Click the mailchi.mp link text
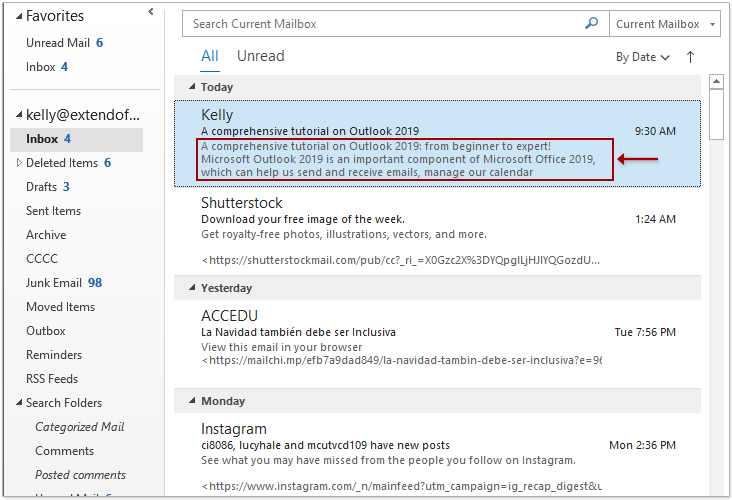 [x=401, y=360]
